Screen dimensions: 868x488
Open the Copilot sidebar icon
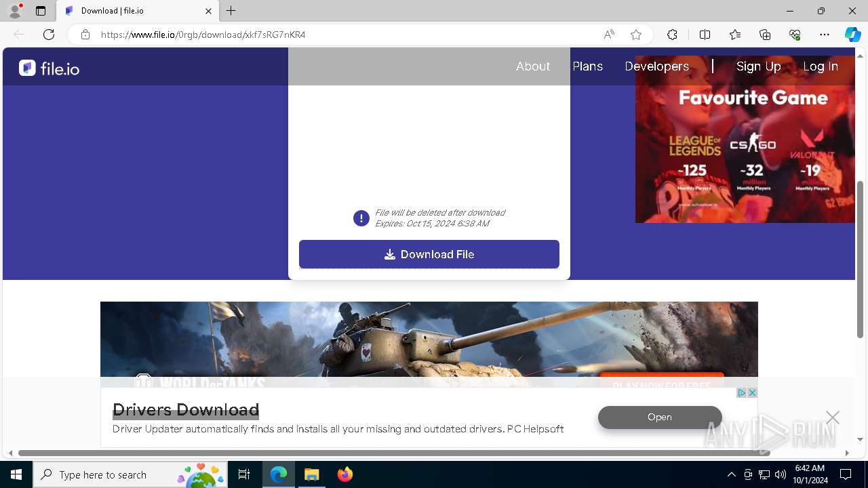(852, 35)
